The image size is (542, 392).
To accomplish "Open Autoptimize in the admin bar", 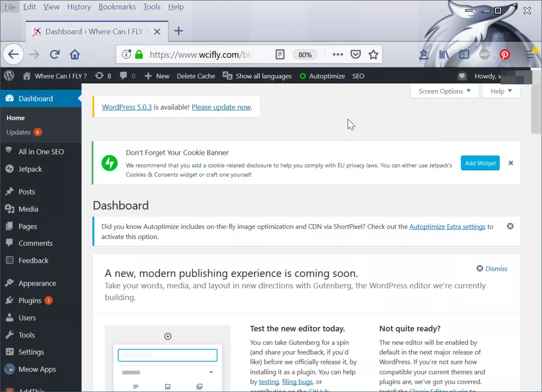I will (x=322, y=76).
